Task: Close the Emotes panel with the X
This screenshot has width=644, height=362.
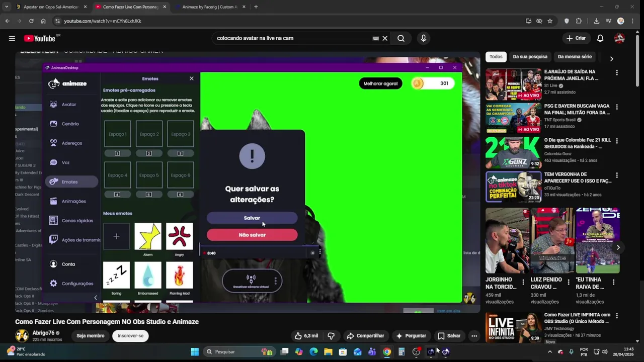Action: [x=191, y=78]
